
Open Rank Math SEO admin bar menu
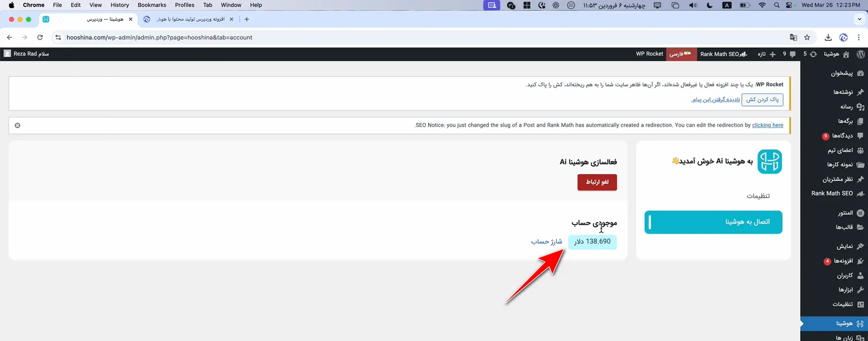pyautogui.click(x=723, y=54)
